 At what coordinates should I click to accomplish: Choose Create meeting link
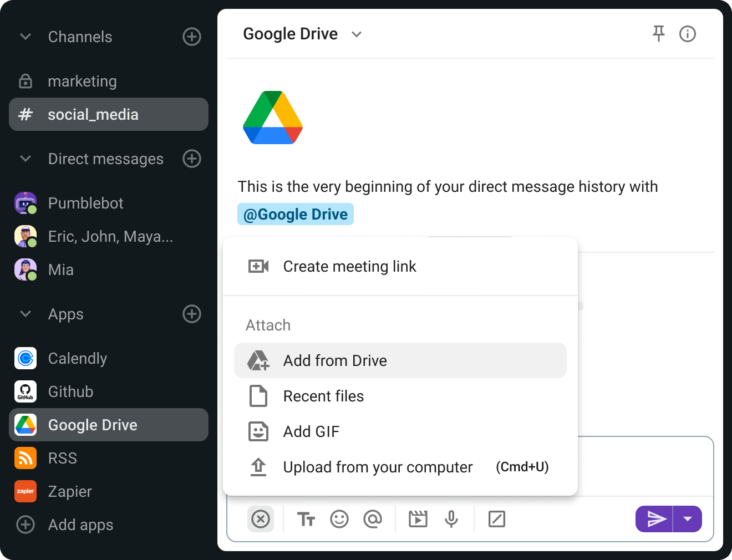(x=400, y=267)
